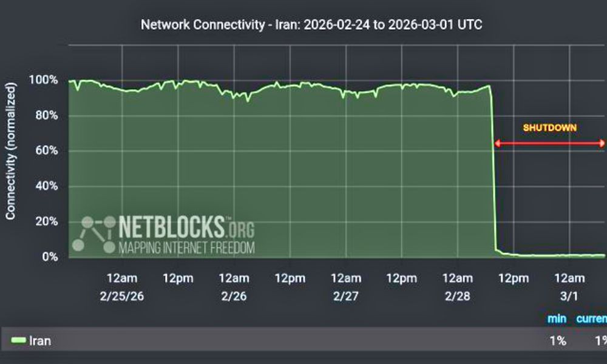The image size is (607, 364).
Task: Click the orange SHUTDOWN annotation label
Action: 550,128
